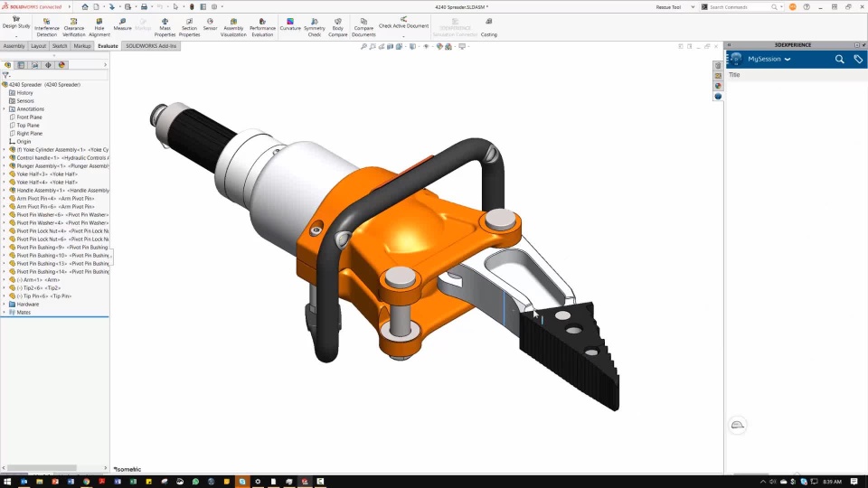Select Pivot Pin Bushing<9> component

click(x=59, y=248)
